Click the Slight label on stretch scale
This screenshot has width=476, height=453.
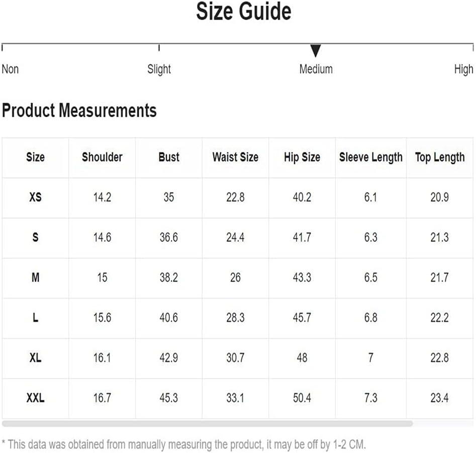[159, 69]
